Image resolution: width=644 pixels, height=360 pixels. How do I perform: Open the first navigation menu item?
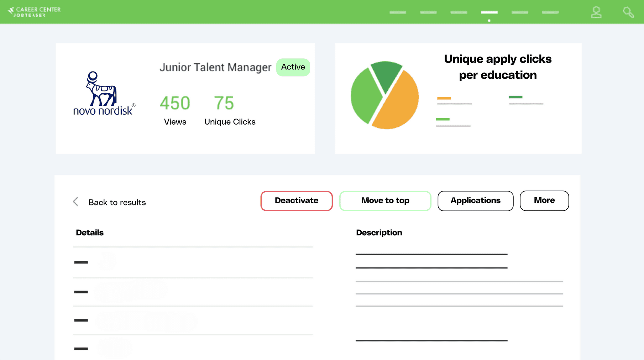tap(398, 12)
